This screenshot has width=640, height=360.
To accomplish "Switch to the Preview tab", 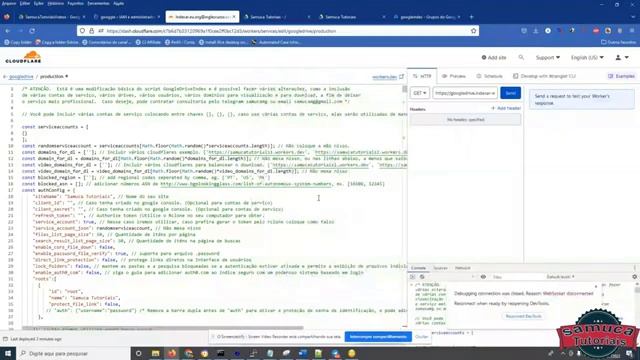I will pos(453,76).
